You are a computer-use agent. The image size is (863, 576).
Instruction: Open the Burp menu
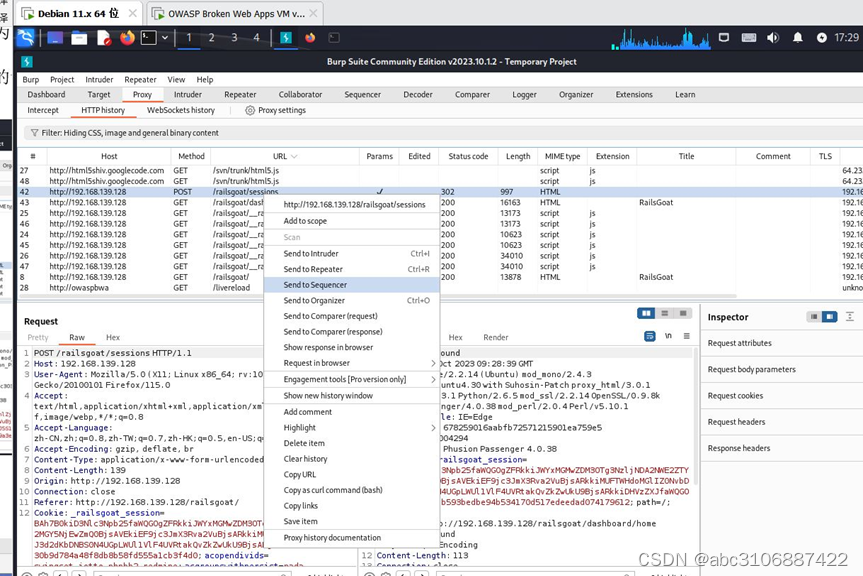pos(31,80)
